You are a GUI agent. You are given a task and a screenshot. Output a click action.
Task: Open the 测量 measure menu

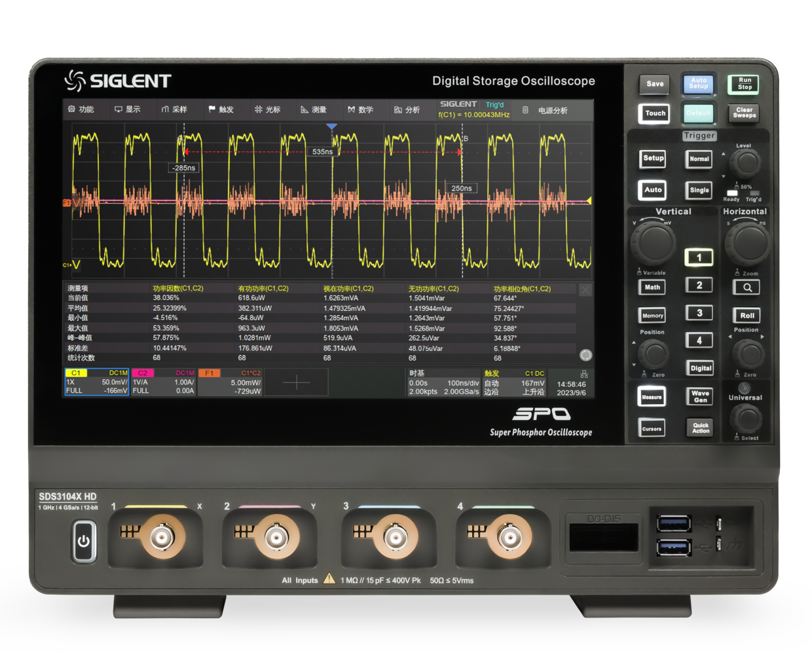tap(314, 109)
